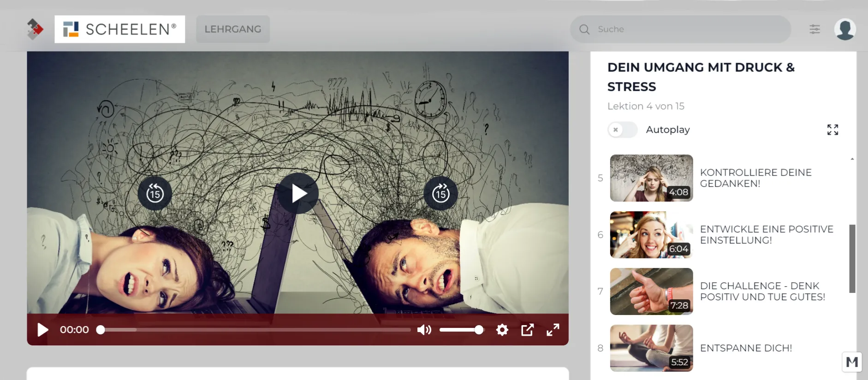Open lesson 6 thumbnail with 6:04 duration

(x=651, y=235)
